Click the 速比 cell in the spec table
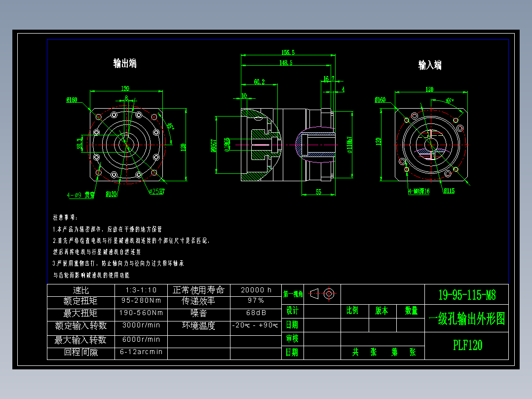 click(80, 290)
